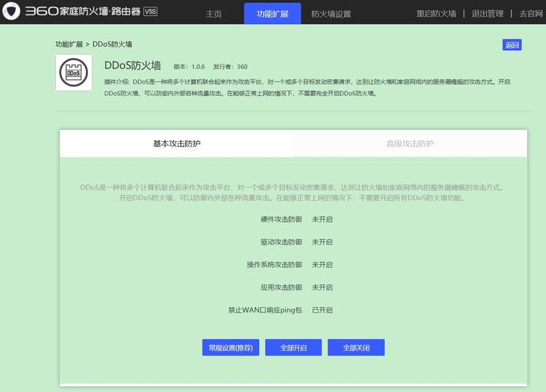The height and width of the screenshot is (392, 546).
Task: Click the 全部关闭 button
Action: 356,348
